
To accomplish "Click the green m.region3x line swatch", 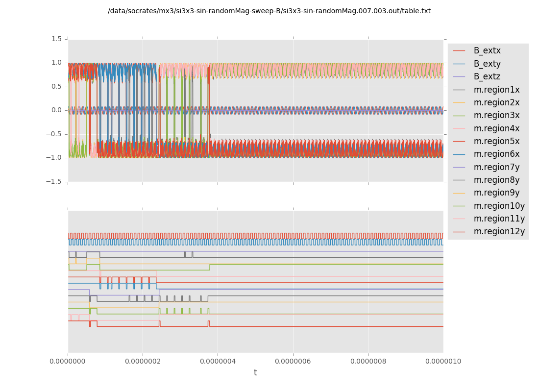I will tap(459, 116).
